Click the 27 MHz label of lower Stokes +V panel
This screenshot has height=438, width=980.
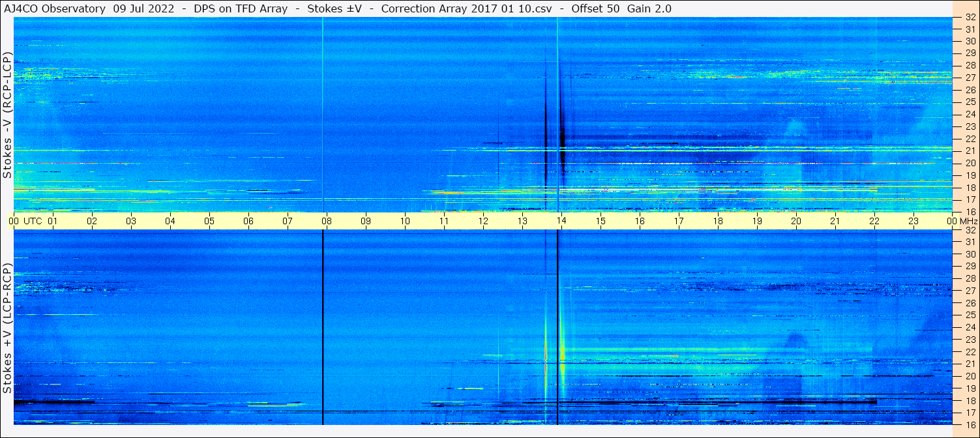point(970,291)
